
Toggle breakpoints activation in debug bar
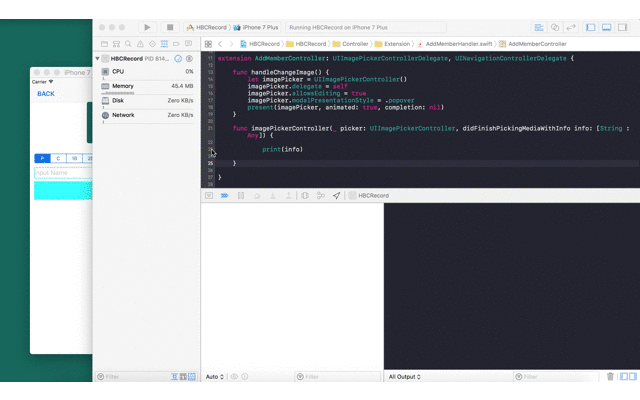coord(224,196)
